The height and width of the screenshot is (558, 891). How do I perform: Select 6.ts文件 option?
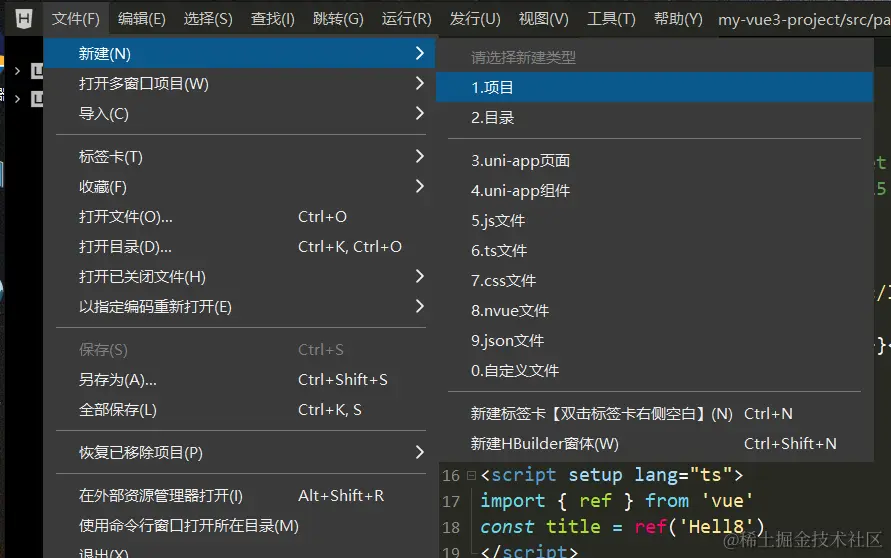[655, 251]
